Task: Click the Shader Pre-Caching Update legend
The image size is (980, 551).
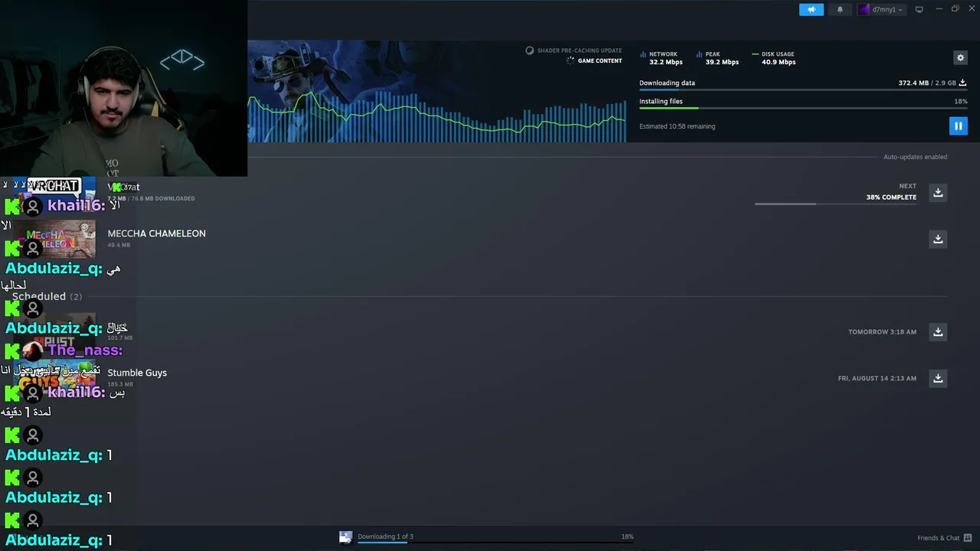Action: (x=573, y=51)
